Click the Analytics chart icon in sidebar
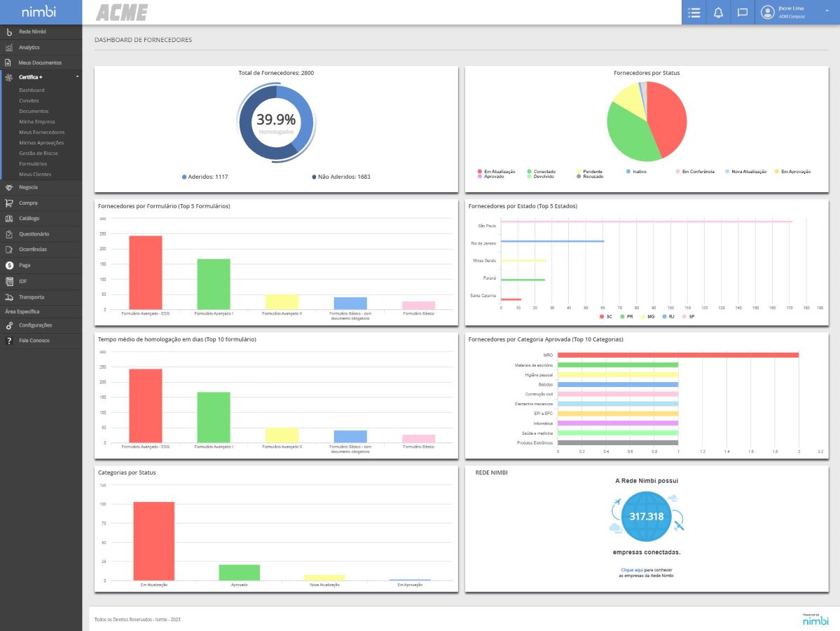Screen dimensions: 840x631 pos(9,48)
